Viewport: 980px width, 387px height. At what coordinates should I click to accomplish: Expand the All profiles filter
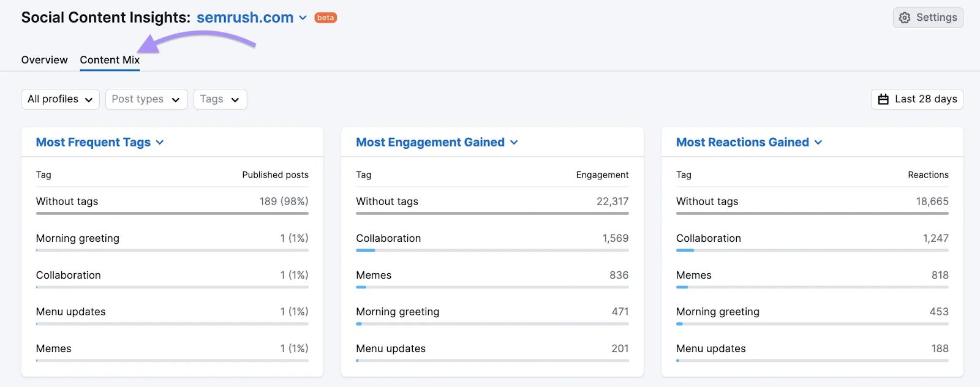pyautogui.click(x=60, y=99)
